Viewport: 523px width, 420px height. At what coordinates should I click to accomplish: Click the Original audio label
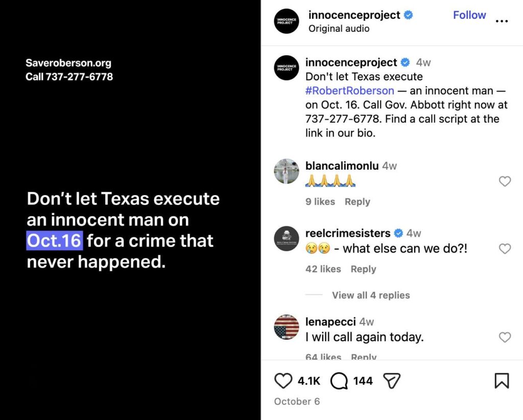[x=339, y=29]
